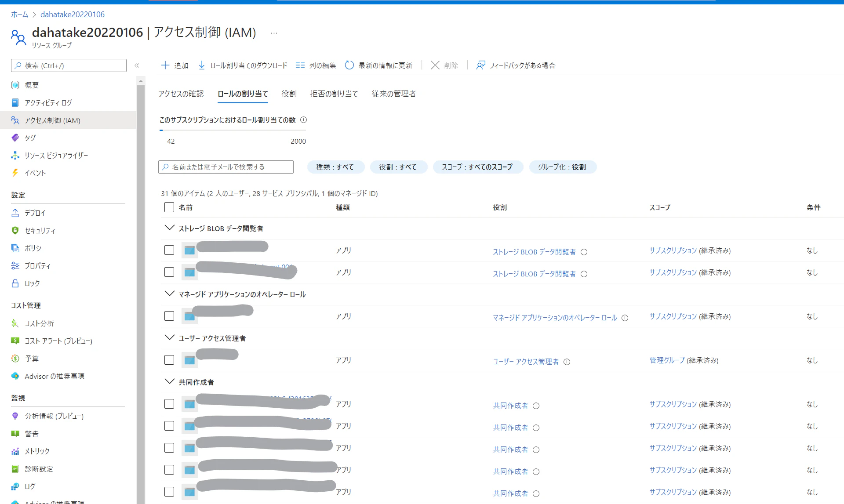Switch to the 役割 tab

point(289,94)
